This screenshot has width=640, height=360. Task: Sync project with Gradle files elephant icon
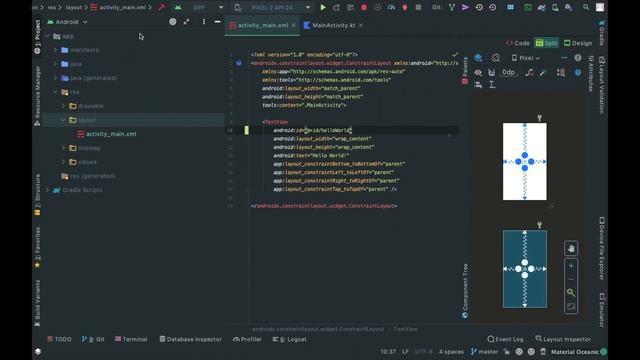pos(542,7)
